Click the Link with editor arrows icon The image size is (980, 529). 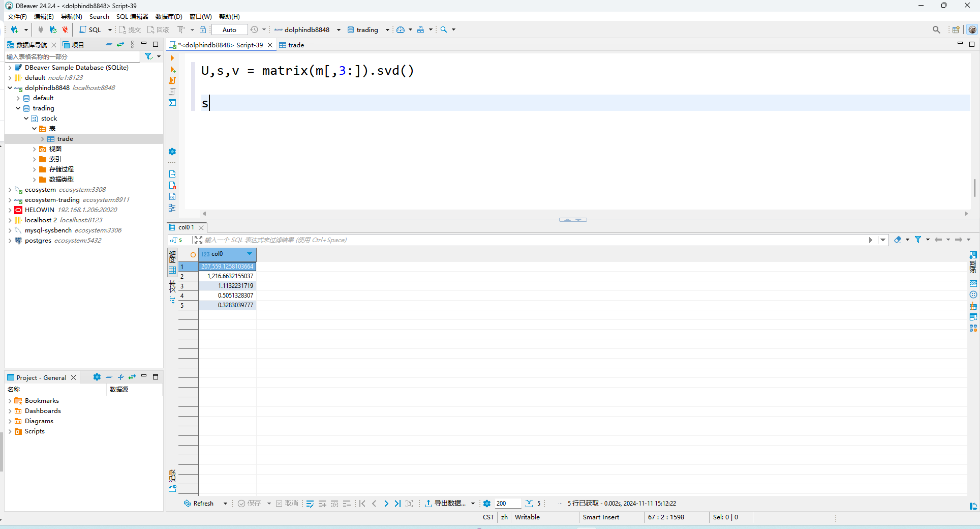click(120, 45)
